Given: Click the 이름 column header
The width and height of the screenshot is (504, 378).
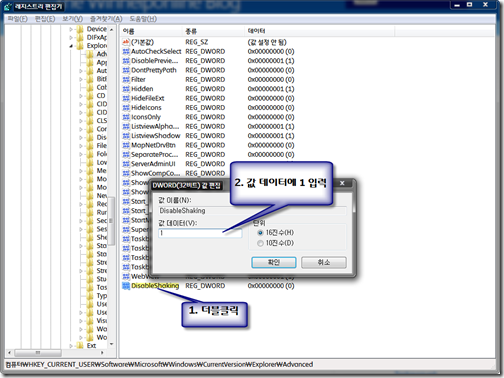Looking at the screenshot, I should click(x=151, y=31).
